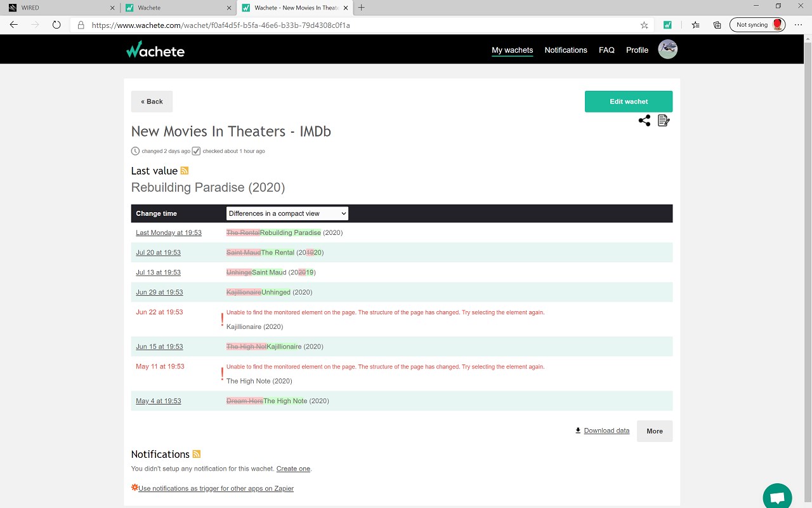
Task: Click May 11 at 19:53 error entry
Action: (x=160, y=366)
